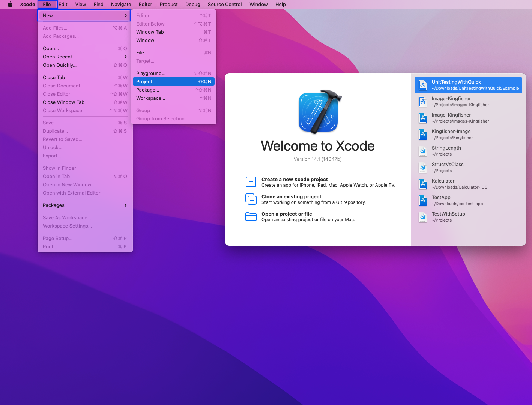Open Image-Kingfisher in ~/Projects/Images-Kingfisher, first entry
This screenshot has height=405, width=532.
(x=468, y=102)
